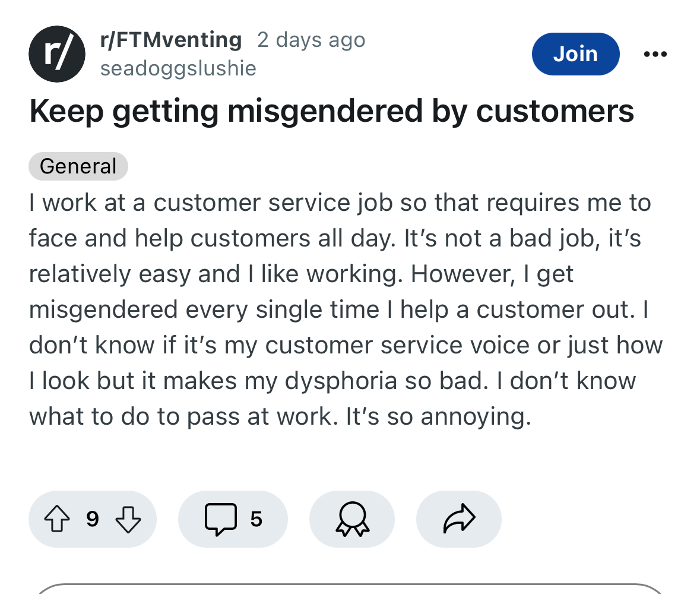Image resolution: width=700 pixels, height=594 pixels.
Task: Visit the seadoggslushie user profile
Action: pyautogui.click(x=178, y=68)
